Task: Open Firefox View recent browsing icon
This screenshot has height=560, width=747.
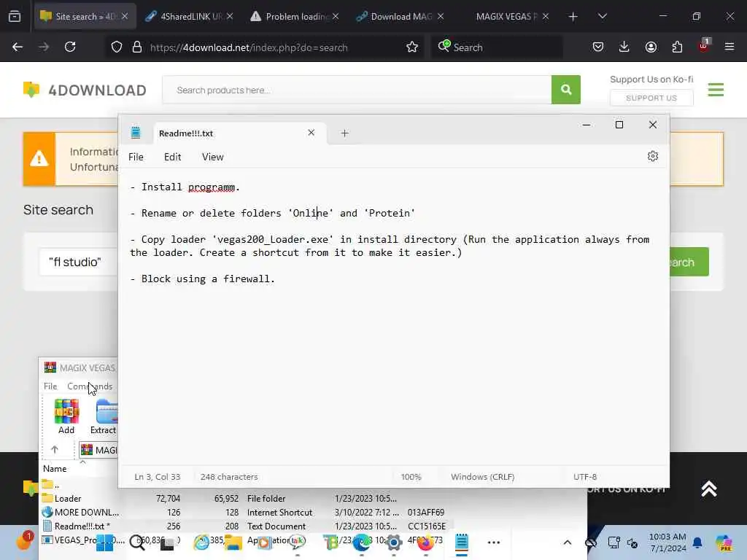Action: click(x=15, y=16)
